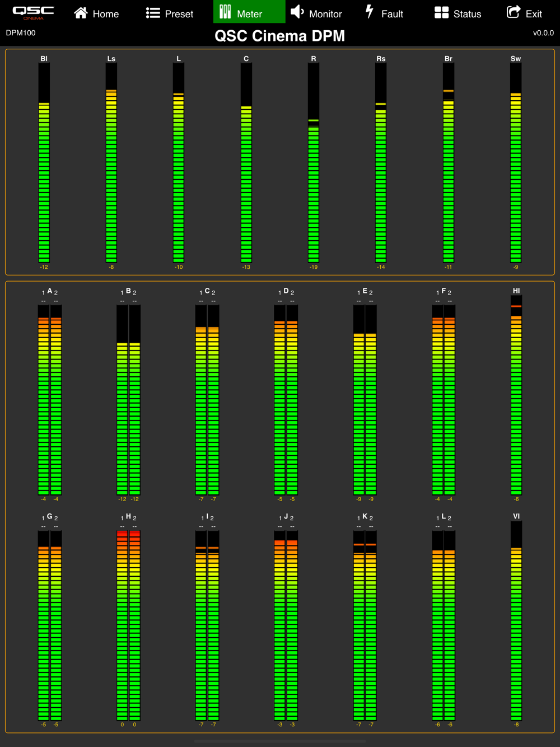The height and width of the screenshot is (747, 560).
Task: Click the HI meter label
Action: click(516, 291)
